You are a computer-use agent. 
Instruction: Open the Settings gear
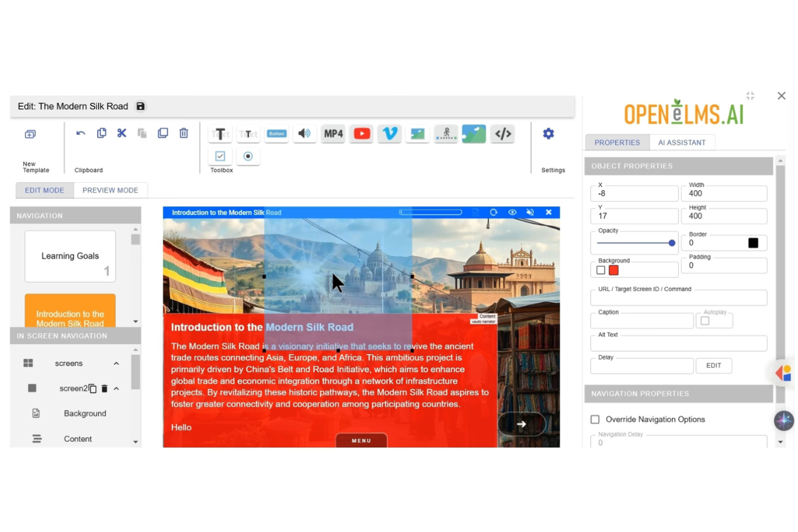548,134
